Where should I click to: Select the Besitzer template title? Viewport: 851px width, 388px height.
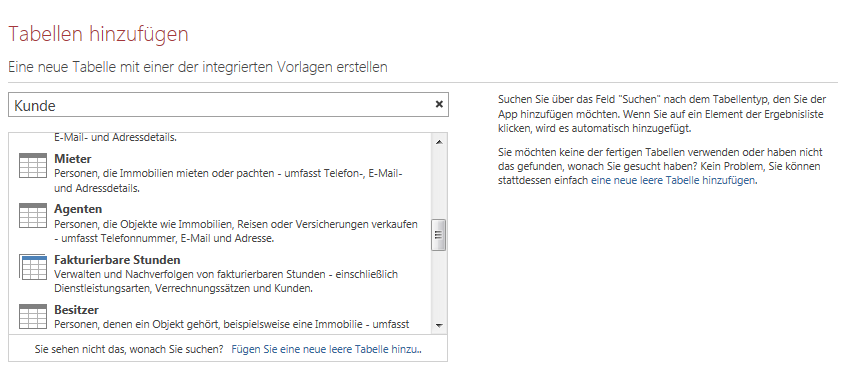(77, 310)
